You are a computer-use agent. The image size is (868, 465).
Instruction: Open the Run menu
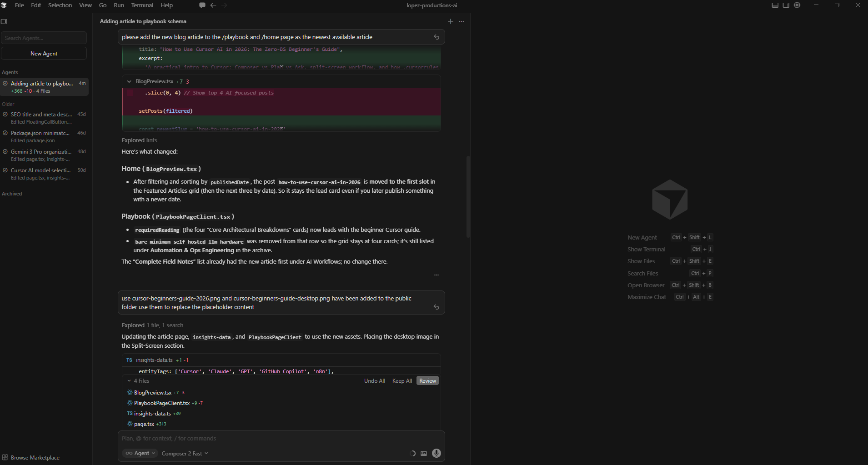[x=119, y=5]
